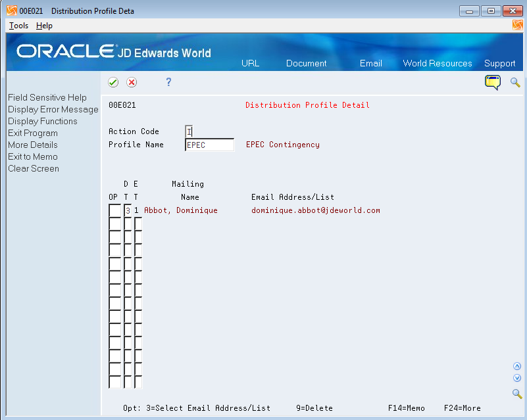527x420 pixels.
Task: Click the Oracle JD Edwards World logo
Action: [114, 51]
